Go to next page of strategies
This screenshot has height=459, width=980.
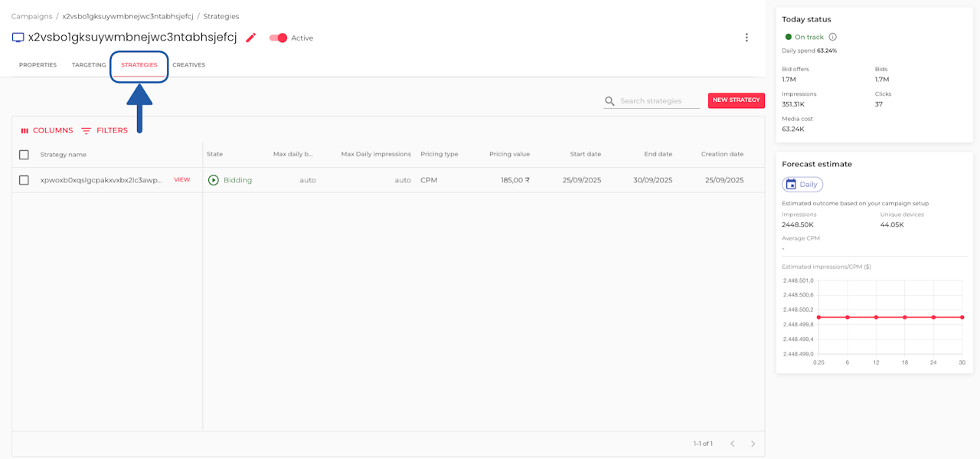point(753,444)
